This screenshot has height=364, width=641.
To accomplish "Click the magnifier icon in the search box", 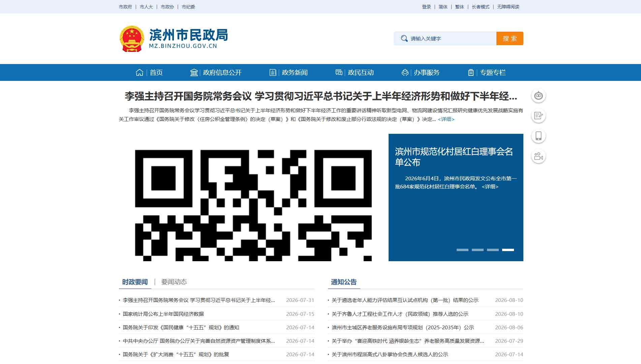I will click(404, 38).
